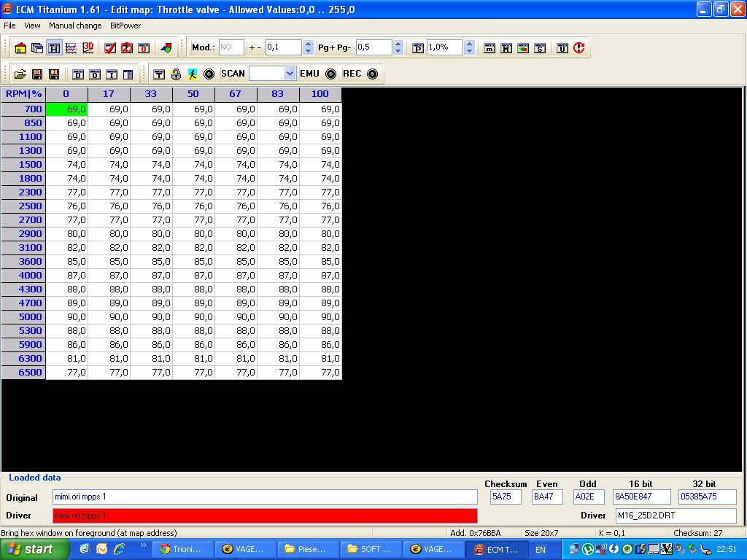This screenshot has height=560, width=747.
Task: Open the Manual change menu
Action: click(x=75, y=26)
